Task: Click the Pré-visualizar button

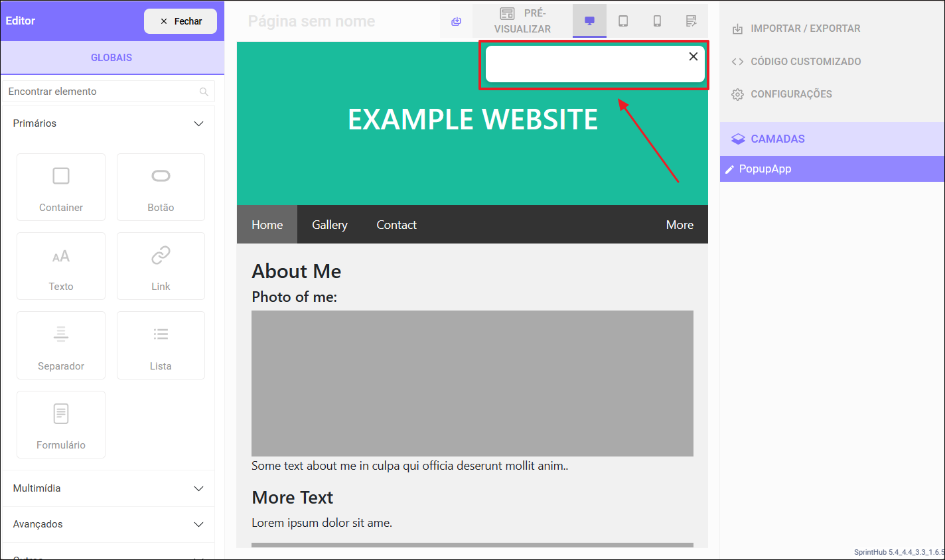Action: tap(522, 21)
